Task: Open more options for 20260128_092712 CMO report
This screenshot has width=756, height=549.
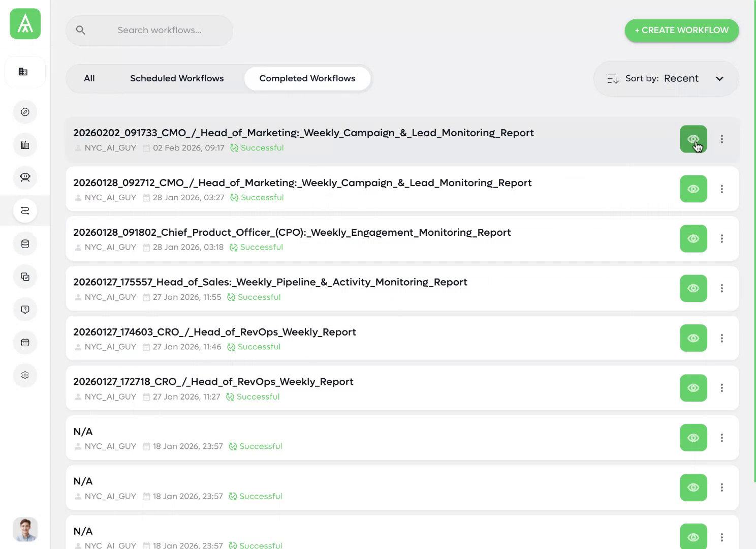Action: 721,189
